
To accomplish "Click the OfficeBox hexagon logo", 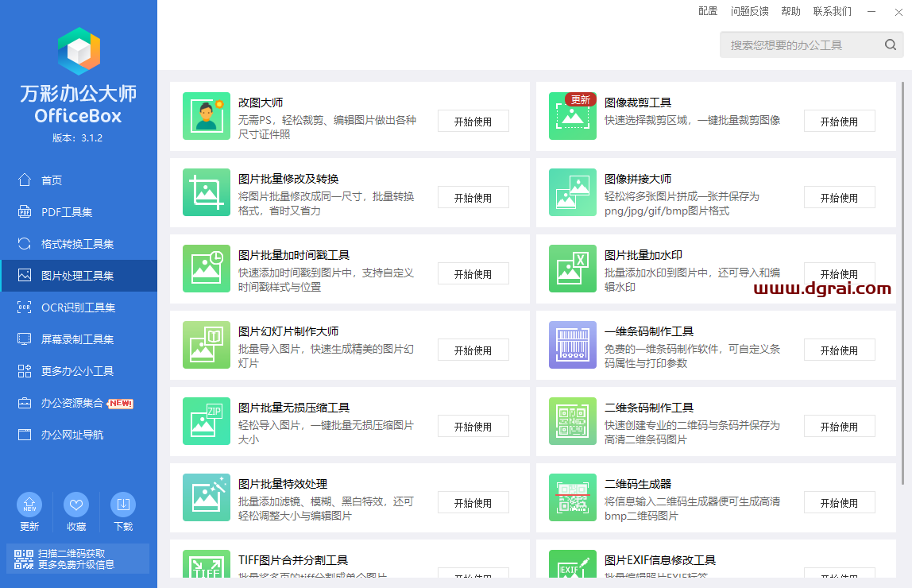I will (x=79, y=51).
